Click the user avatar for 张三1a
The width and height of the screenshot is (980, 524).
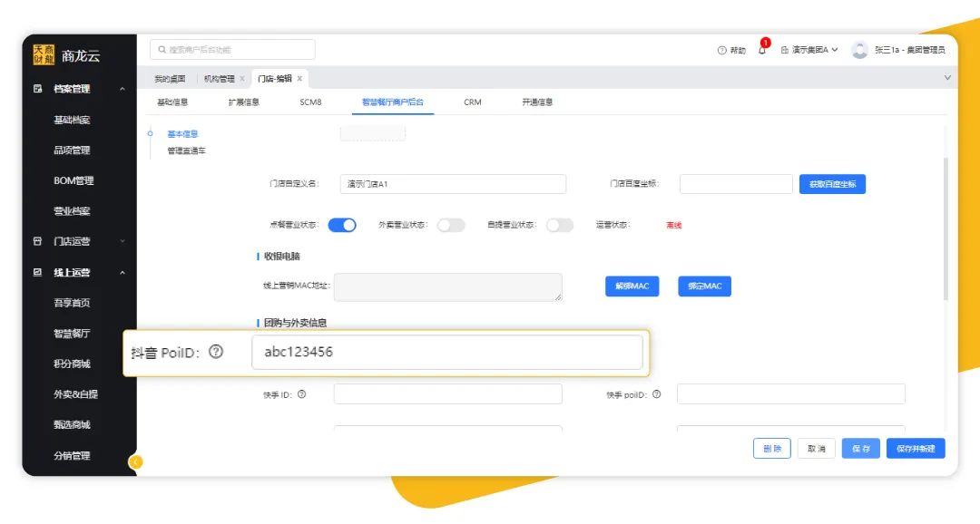pyautogui.click(x=860, y=50)
